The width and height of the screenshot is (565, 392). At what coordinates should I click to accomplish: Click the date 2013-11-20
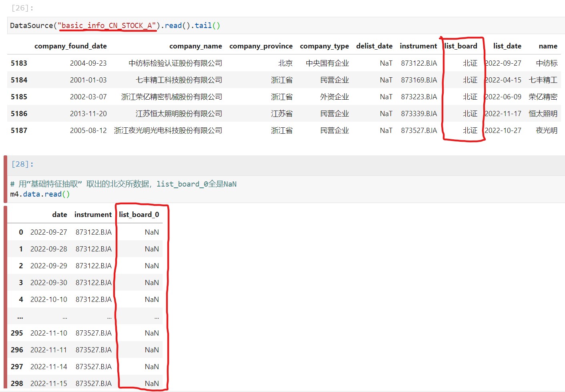point(88,114)
